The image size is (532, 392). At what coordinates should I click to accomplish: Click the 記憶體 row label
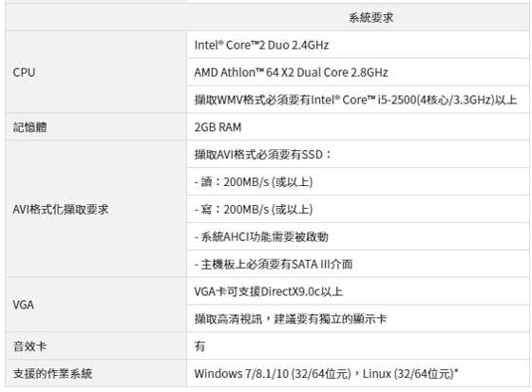29,127
